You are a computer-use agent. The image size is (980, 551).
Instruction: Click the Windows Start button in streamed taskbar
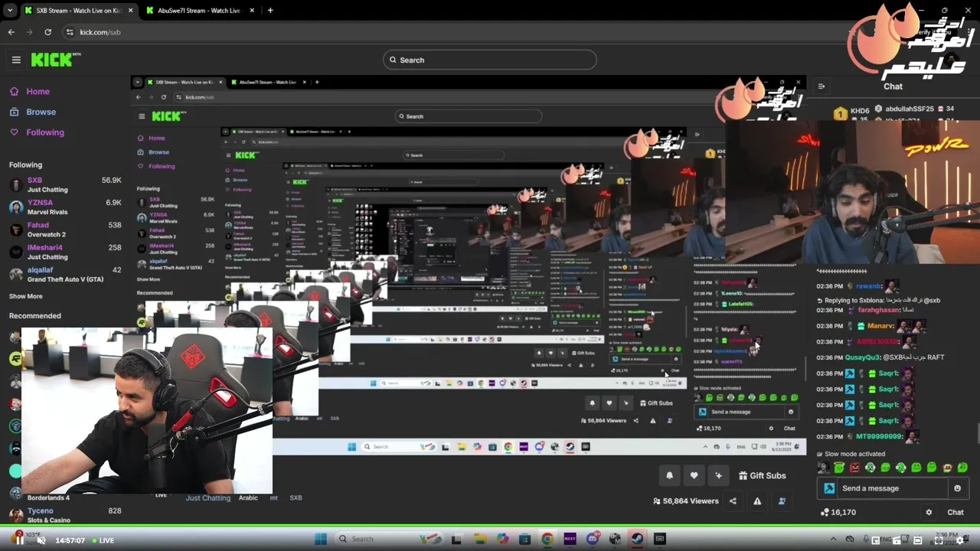[x=321, y=539]
